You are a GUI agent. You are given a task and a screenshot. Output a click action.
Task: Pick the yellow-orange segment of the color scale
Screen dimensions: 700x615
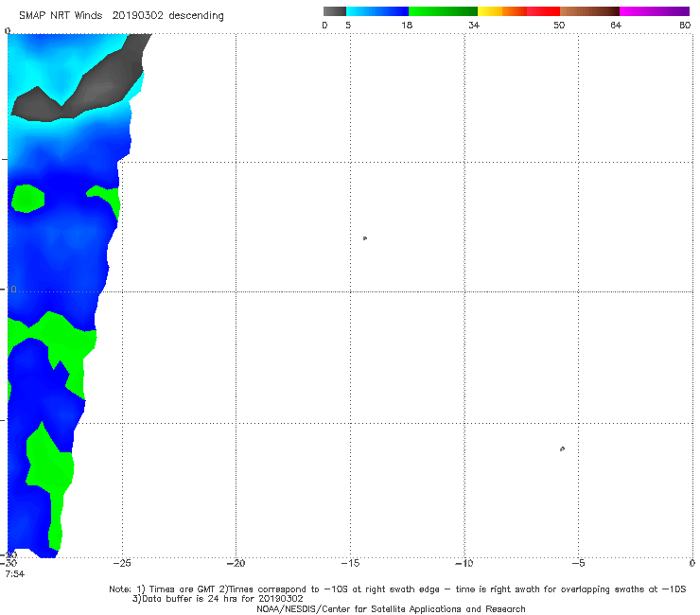pyautogui.click(x=502, y=11)
